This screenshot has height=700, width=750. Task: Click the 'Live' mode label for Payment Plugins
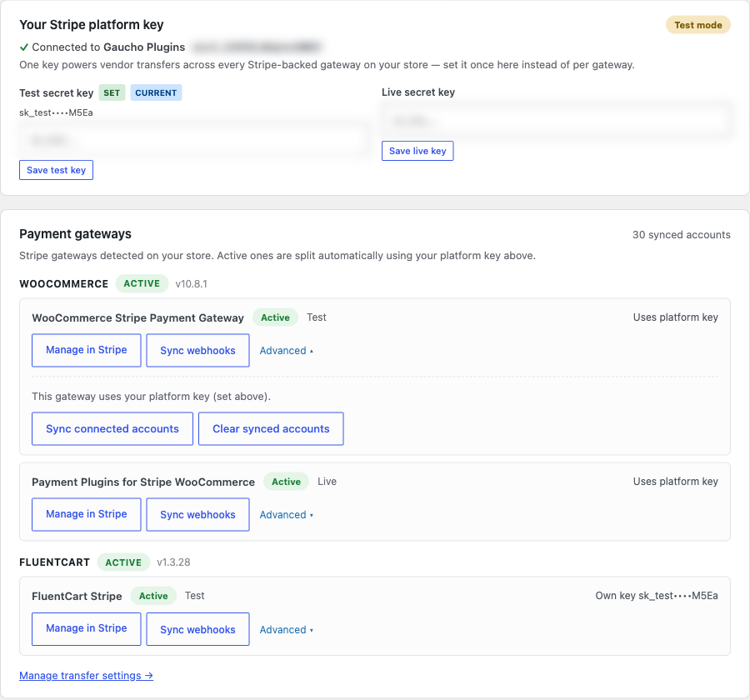[x=327, y=482]
